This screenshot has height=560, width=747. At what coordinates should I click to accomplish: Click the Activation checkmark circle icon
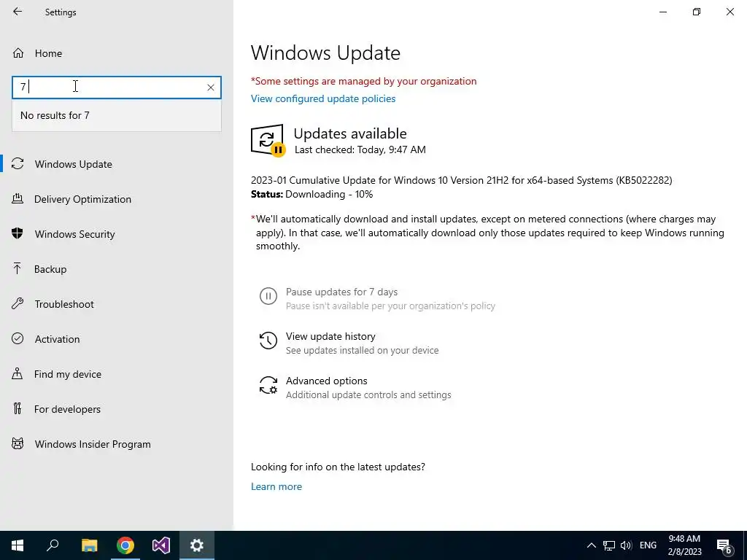18,338
